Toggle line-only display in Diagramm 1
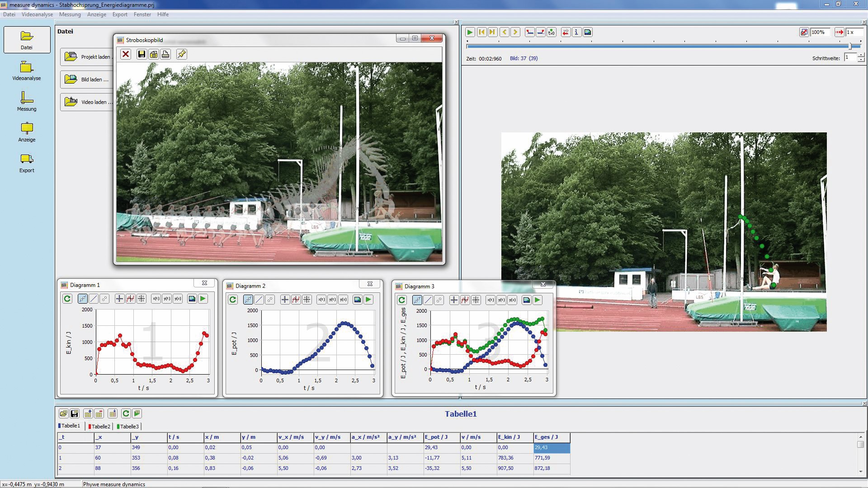 94,299
